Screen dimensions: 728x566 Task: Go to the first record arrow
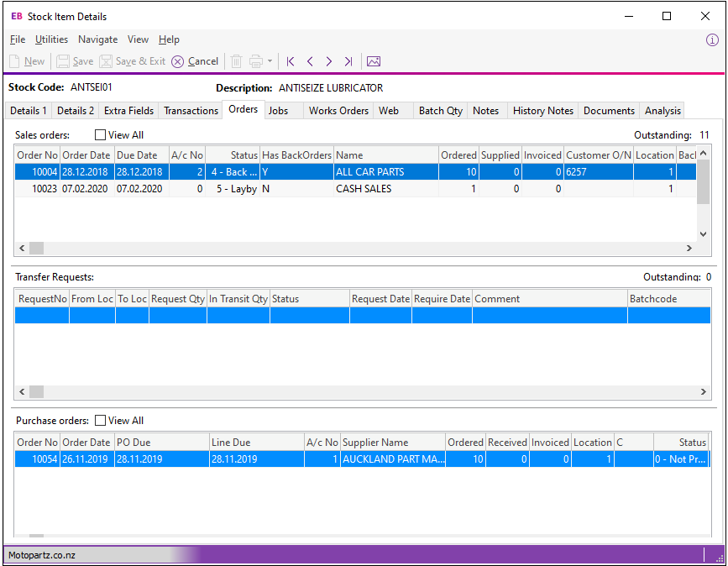coord(291,61)
